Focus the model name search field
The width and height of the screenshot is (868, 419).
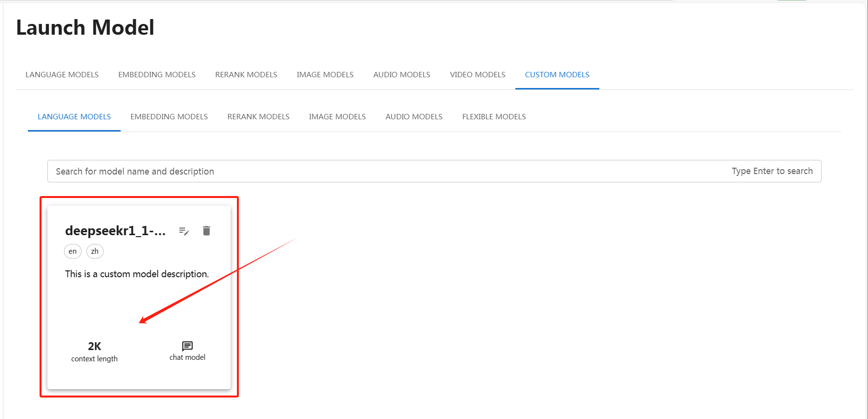point(434,171)
